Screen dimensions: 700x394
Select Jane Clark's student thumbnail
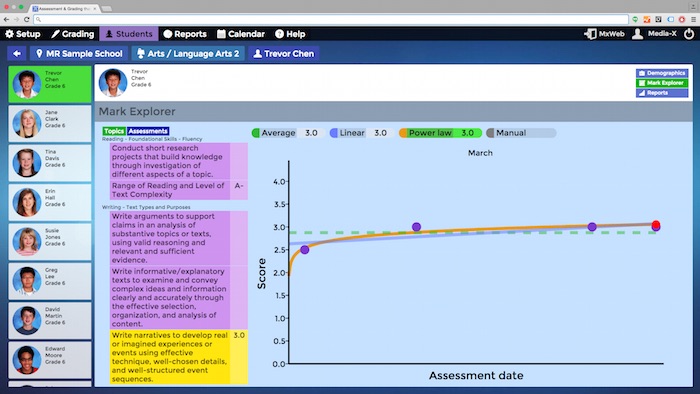click(x=50, y=123)
